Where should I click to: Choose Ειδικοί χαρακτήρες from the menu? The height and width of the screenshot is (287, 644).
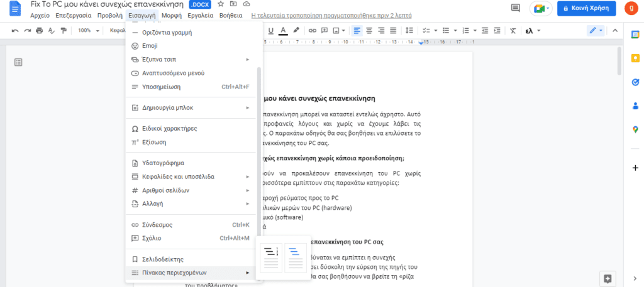(x=169, y=128)
